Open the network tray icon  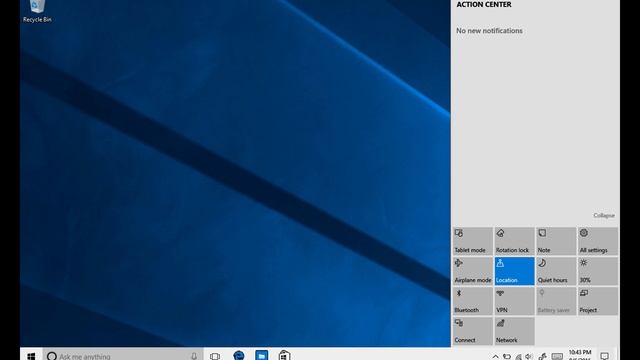coord(518,357)
